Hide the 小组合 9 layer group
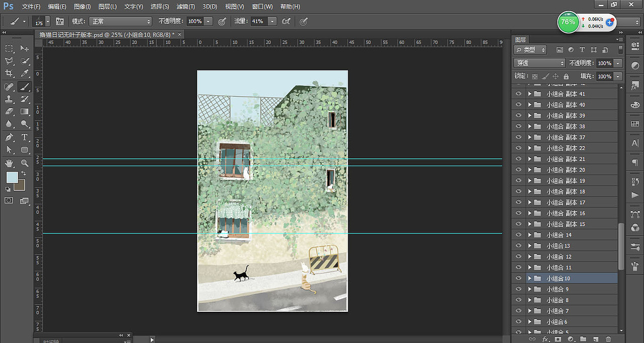This screenshot has height=343, width=644. point(519,289)
